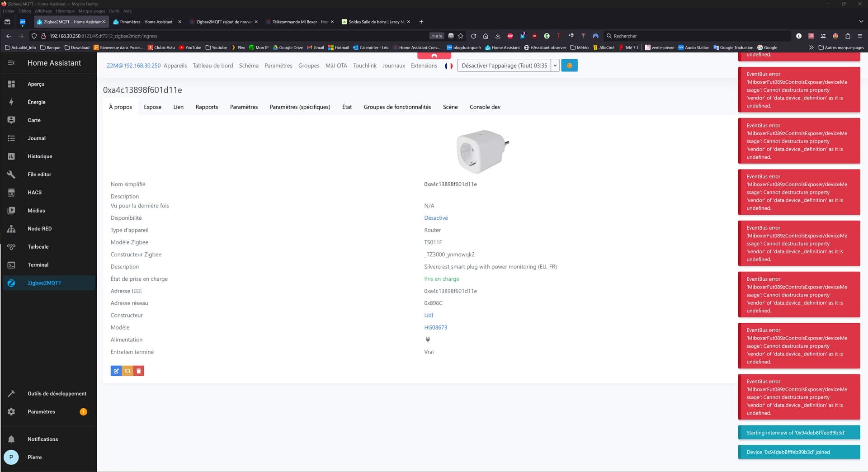The image size is (868, 472).
Task: Click the Firefox Rechercher search field
Action: pos(696,36)
